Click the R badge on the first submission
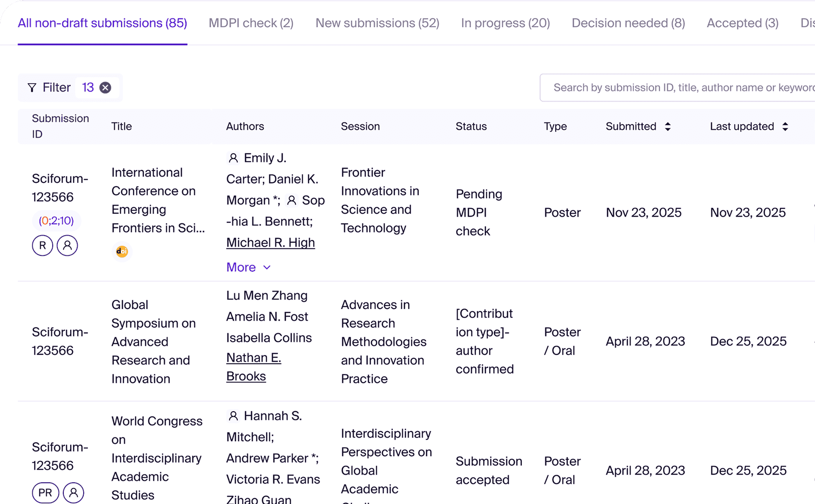Screen dimensions: 815x504 pos(43,245)
